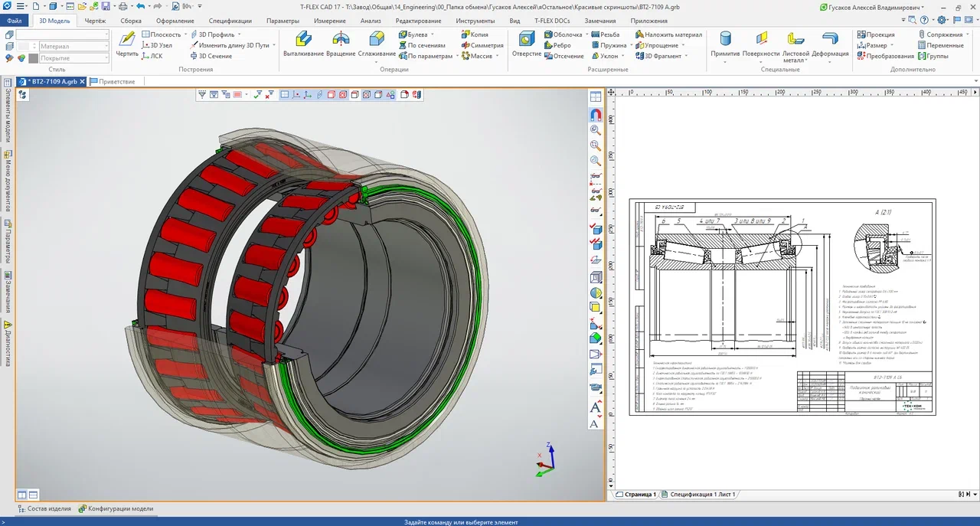This screenshot has width=980, height=526.
Task: Click the gray coating color swatch
Action: 33,57
